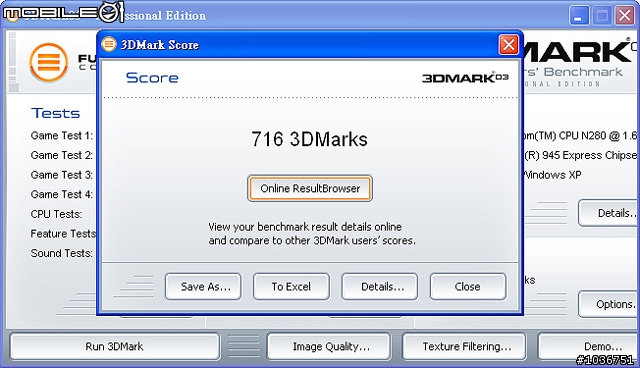The height and width of the screenshot is (368, 640).
Task: Click the 945 Express Chipset text
Action: pos(581,155)
